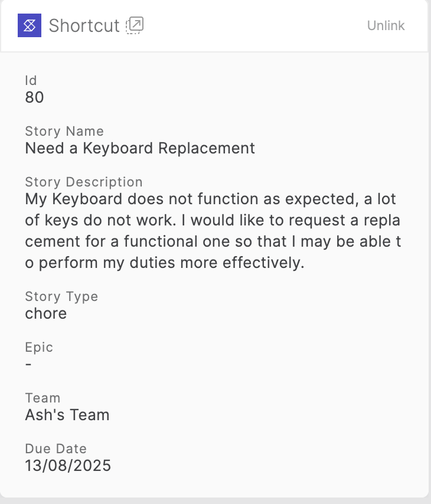Select the story Id value 80
This screenshot has height=504, width=431.
click(x=34, y=97)
